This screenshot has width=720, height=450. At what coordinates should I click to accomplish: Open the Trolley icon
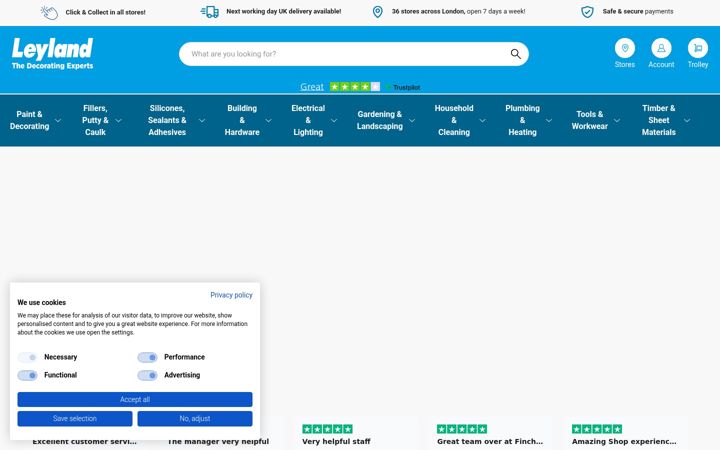click(698, 48)
